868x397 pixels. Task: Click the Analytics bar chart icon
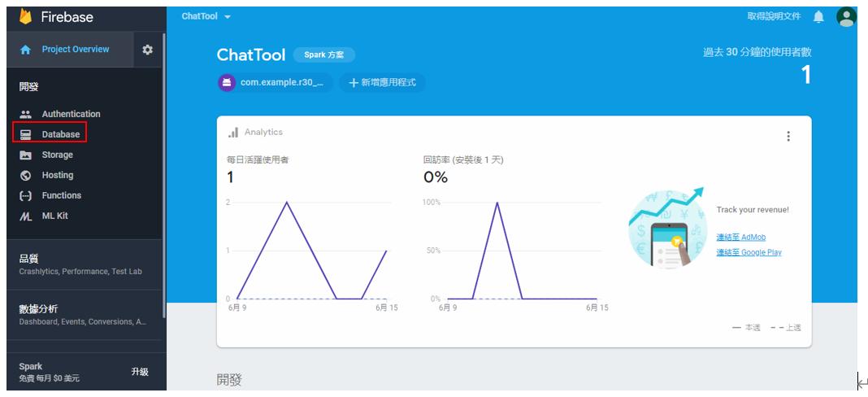(233, 133)
